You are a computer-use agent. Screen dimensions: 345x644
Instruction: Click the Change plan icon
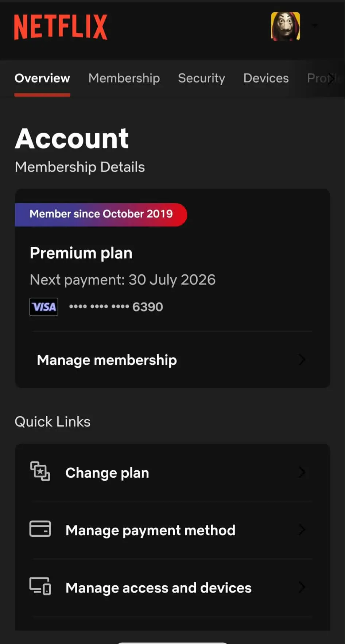pyautogui.click(x=40, y=471)
